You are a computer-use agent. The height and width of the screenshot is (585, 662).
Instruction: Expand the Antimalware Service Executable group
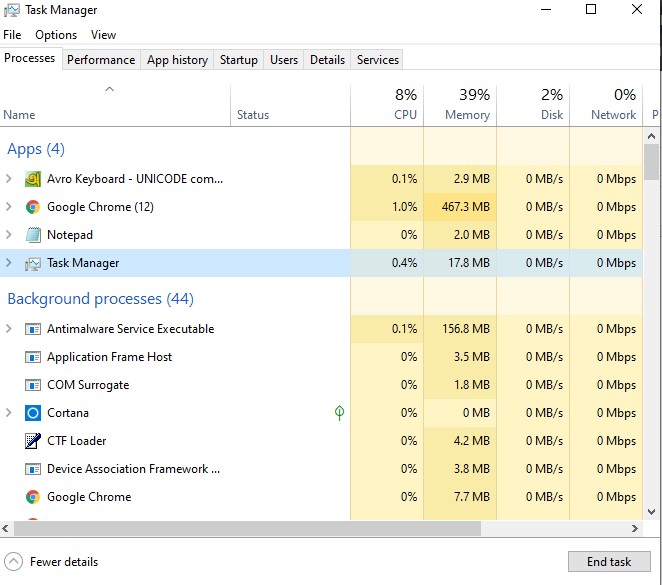[x=8, y=328]
